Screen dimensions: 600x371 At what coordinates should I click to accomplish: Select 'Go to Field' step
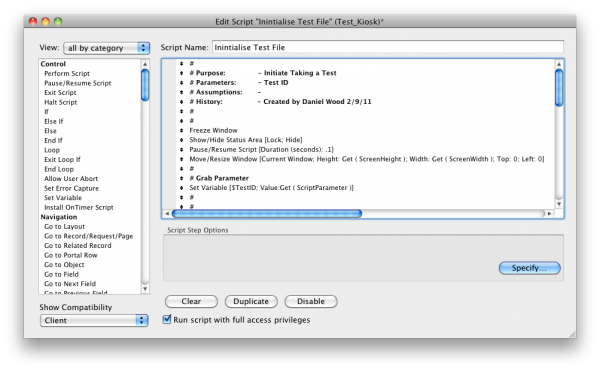(x=61, y=274)
